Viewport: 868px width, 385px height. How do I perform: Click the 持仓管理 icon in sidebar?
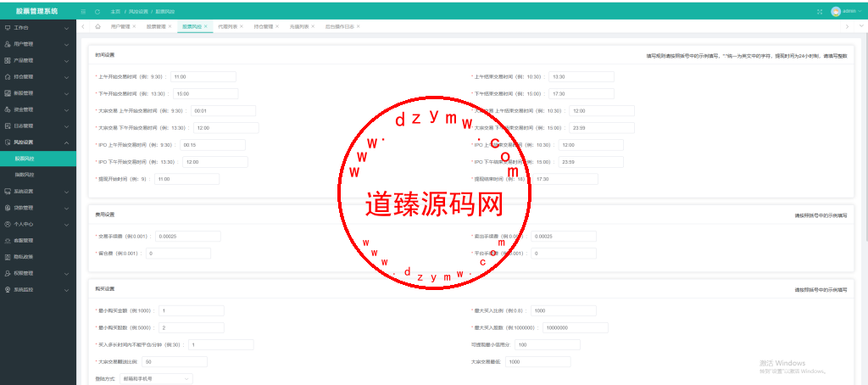(7, 76)
